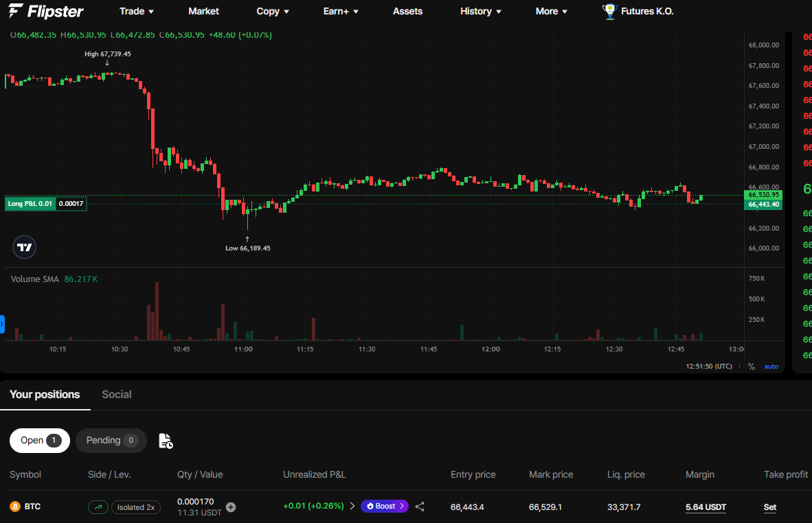Screen dimensions: 812x523
Task: Click the TradingView logo on chart
Action: [24, 247]
